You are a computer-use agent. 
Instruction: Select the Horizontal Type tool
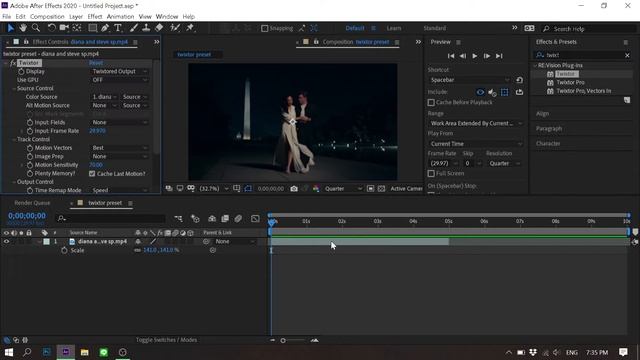[x=118, y=28]
